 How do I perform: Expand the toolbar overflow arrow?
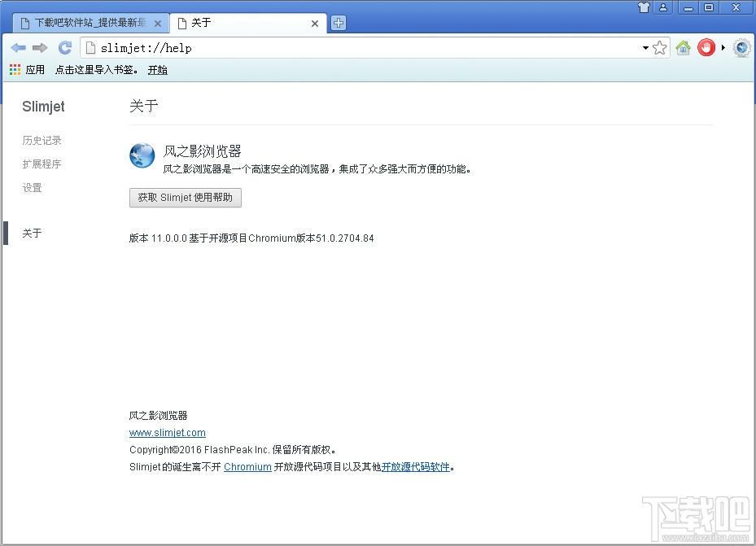coord(723,48)
